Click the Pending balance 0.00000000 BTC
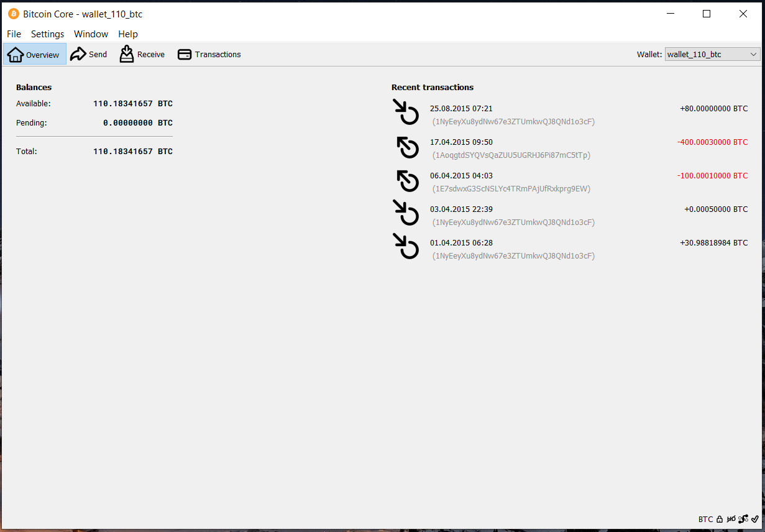Screen dimensions: 765x532 [138, 123]
